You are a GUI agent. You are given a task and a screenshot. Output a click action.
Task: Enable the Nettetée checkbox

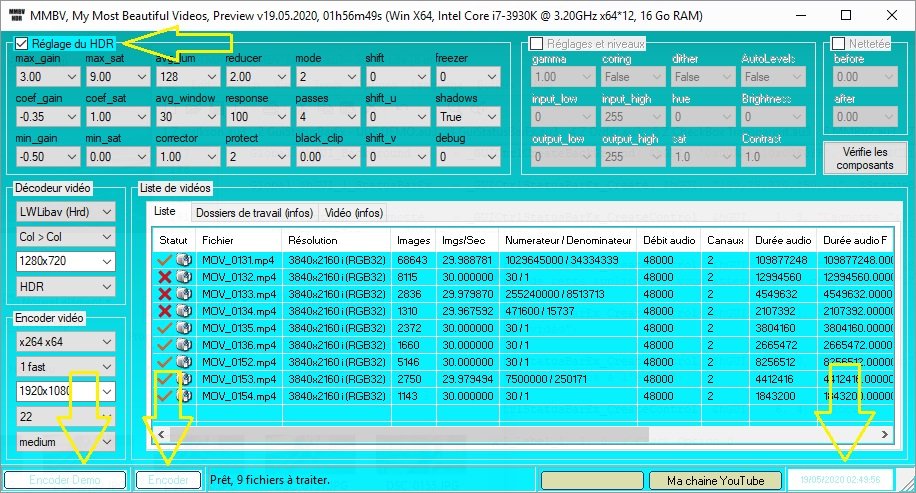839,44
